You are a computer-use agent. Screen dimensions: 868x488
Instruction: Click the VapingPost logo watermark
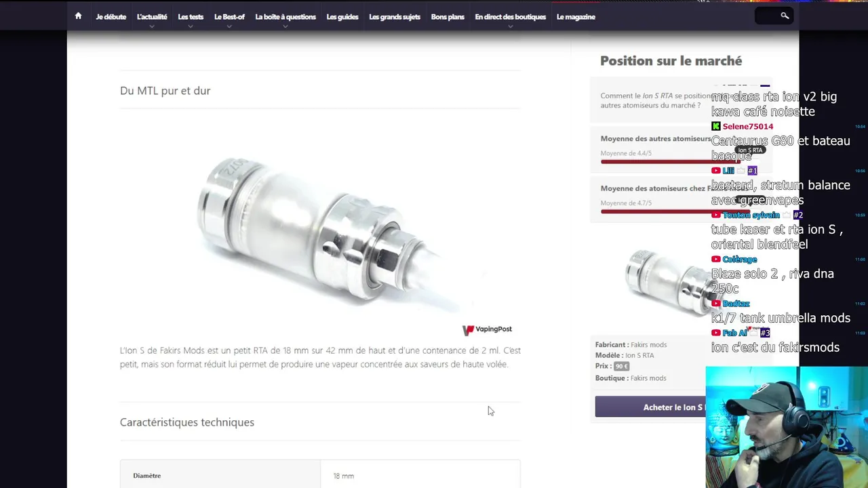[x=488, y=329]
